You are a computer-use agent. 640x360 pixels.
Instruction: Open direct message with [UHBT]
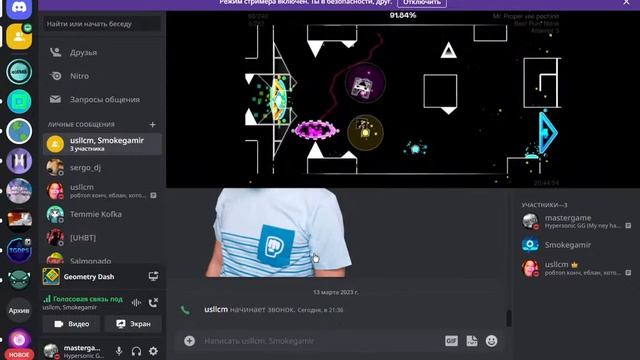tap(102, 238)
